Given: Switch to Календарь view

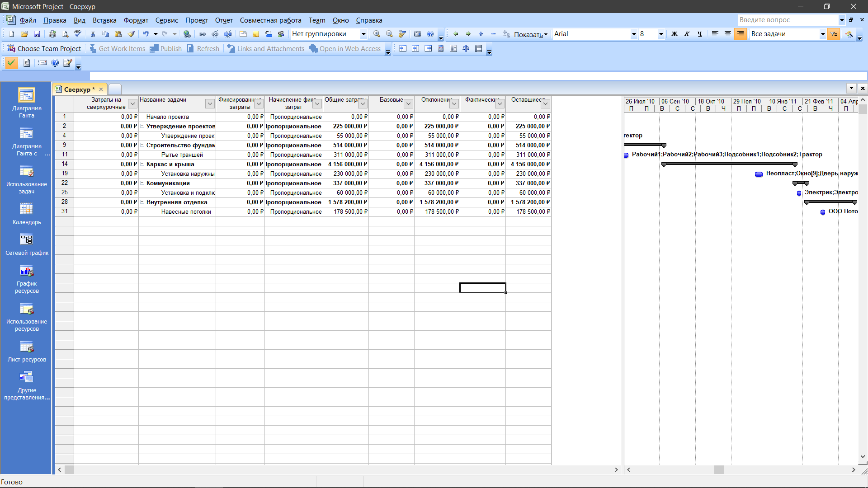Looking at the screenshot, I should pyautogui.click(x=27, y=214).
